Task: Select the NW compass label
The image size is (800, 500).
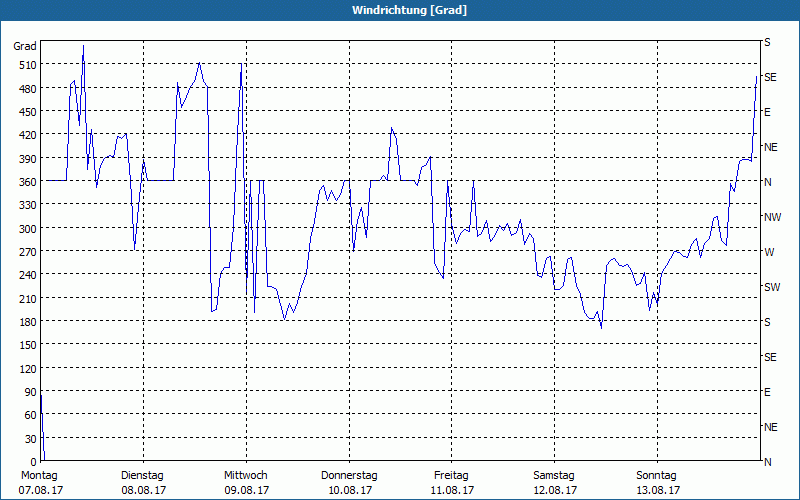Action: (772, 217)
